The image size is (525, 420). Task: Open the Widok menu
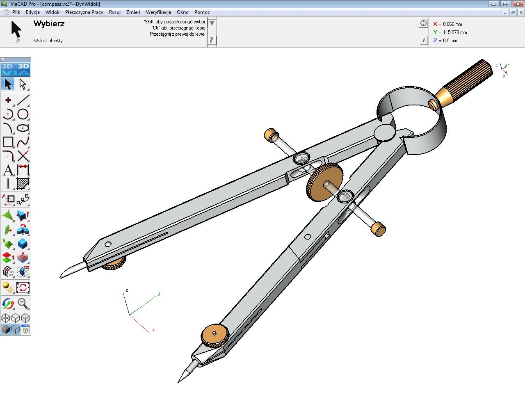52,12
